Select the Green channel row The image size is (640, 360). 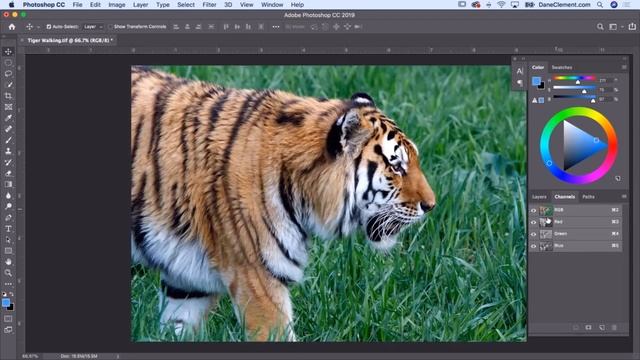pos(576,234)
